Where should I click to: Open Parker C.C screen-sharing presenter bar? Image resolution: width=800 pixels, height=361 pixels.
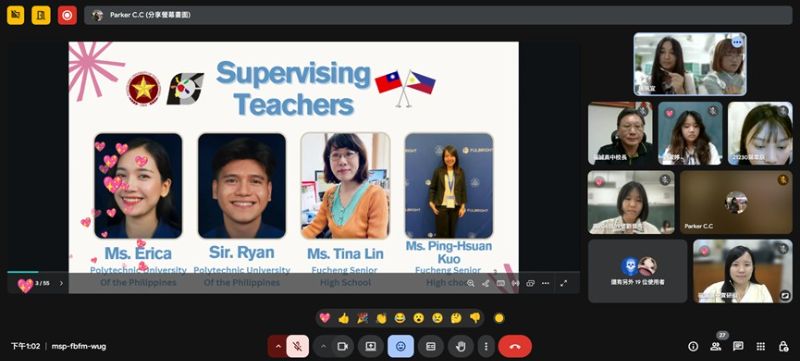coord(438,15)
